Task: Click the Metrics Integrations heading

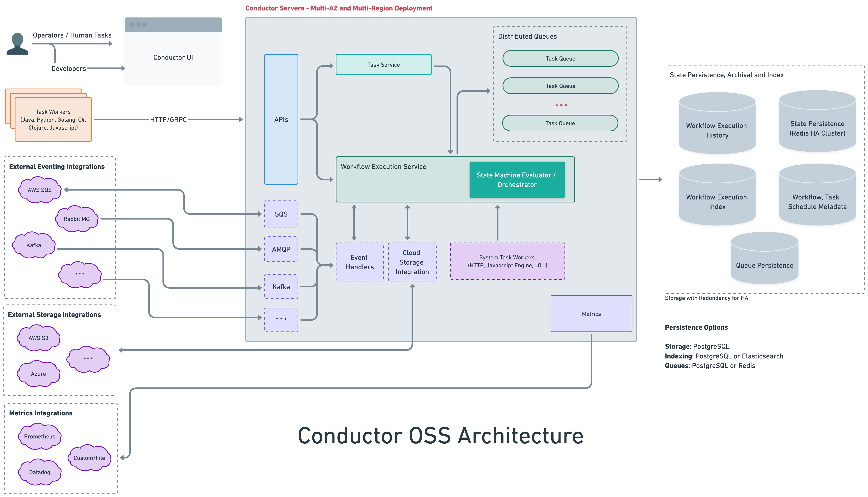Action: click(x=41, y=413)
